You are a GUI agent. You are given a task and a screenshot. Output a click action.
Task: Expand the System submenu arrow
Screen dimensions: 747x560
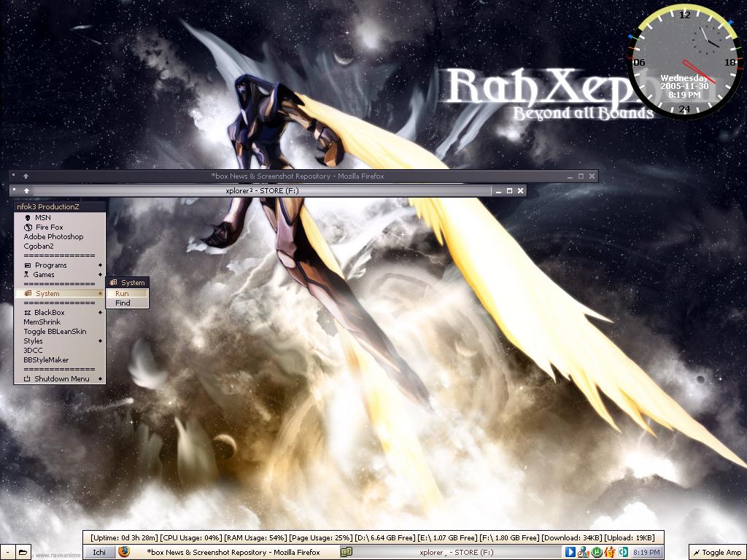100,293
